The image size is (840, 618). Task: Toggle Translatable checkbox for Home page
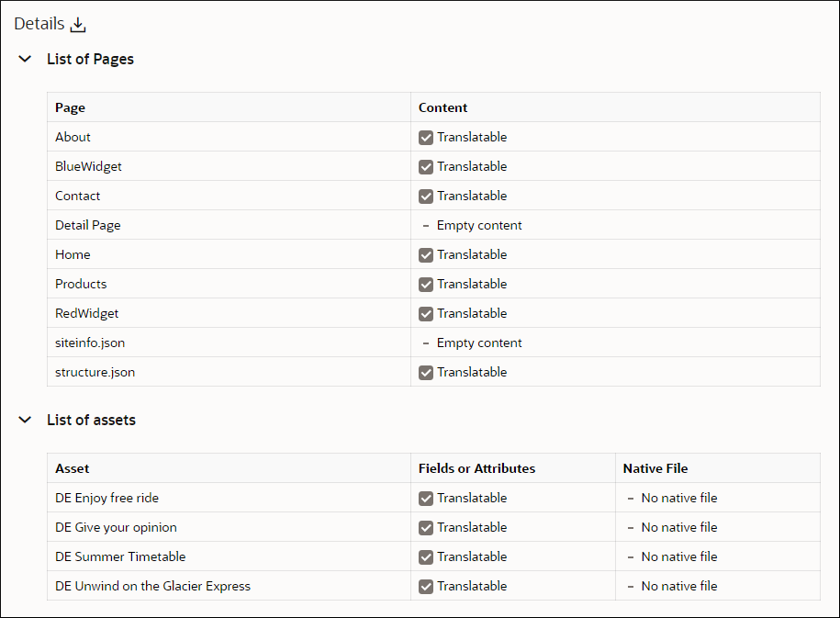(426, 254)
